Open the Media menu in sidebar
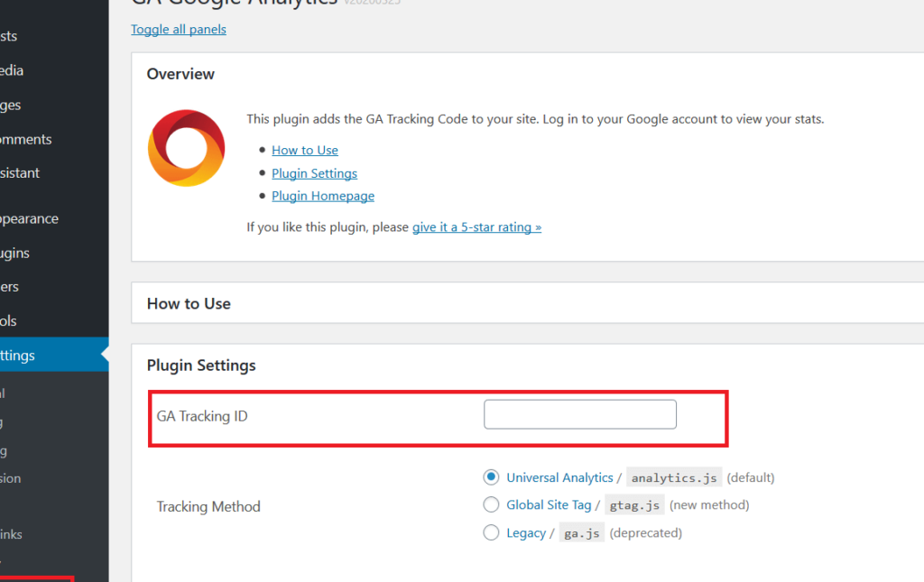The width and height of the screenshot is (924, 582). 54,70
